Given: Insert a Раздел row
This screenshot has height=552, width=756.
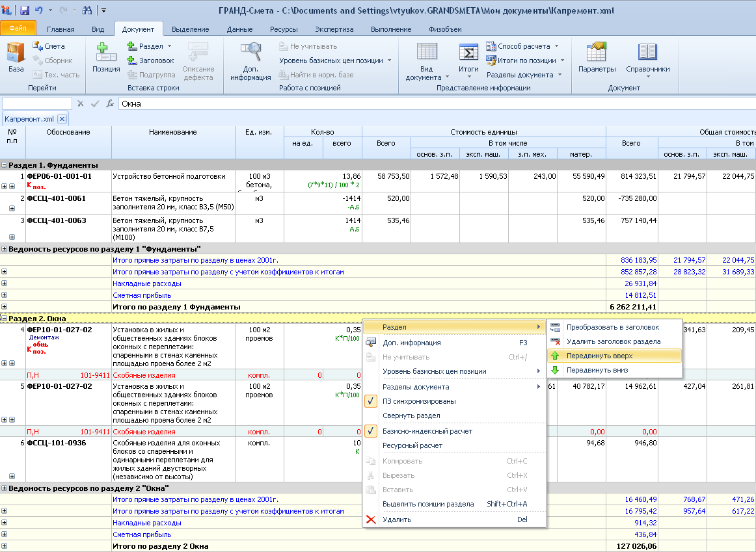Looking at the screenshot, I should pos(149,46).
